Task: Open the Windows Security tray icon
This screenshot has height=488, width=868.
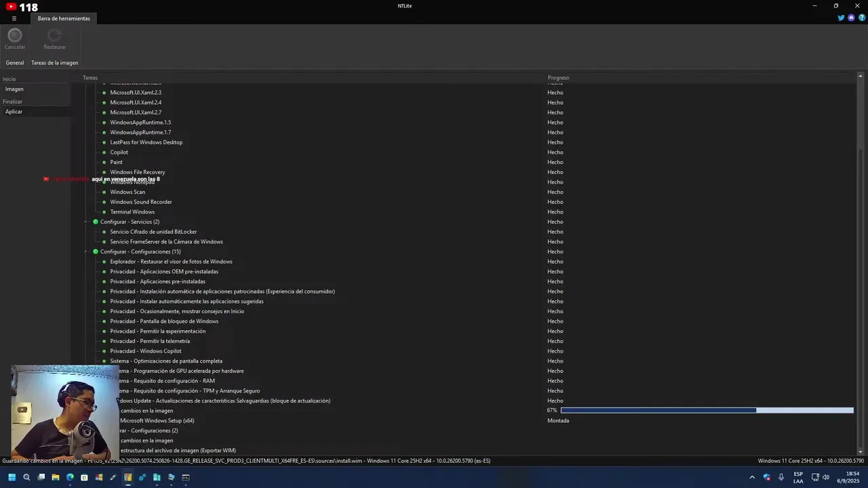Action: (767, 477)
